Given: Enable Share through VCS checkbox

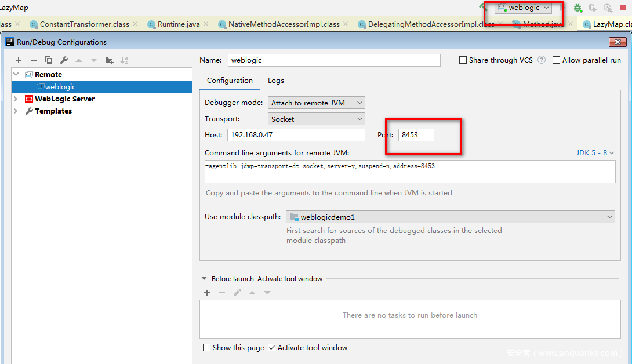Looking at the screenshot, I should coord(463,60).
